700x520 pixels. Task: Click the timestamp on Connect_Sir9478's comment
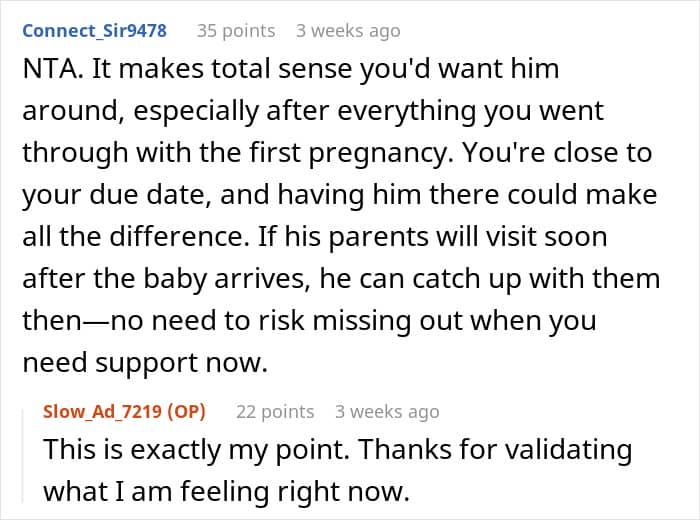[347, 31]
